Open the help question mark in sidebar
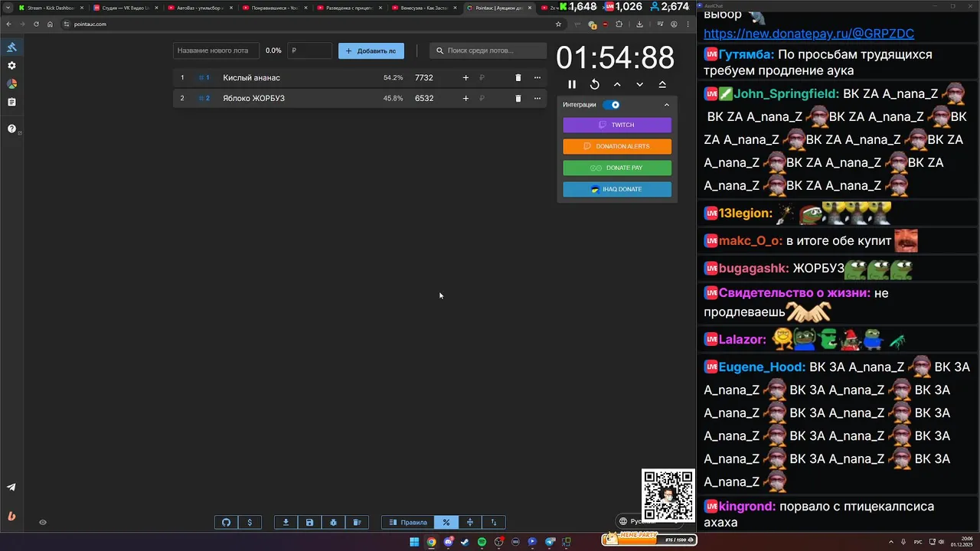Image resolution: width=980 pixels, height=551 pixels. tap(11, 129)
